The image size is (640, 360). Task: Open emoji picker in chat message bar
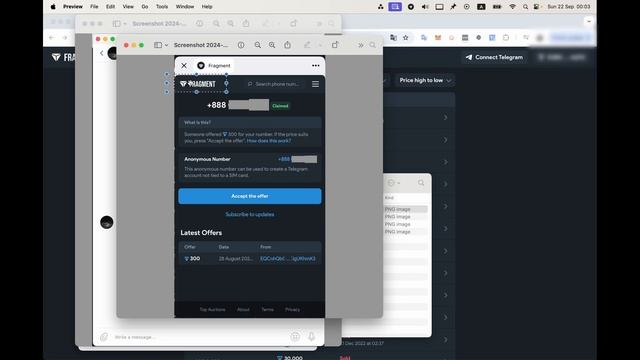click(295, 336)
